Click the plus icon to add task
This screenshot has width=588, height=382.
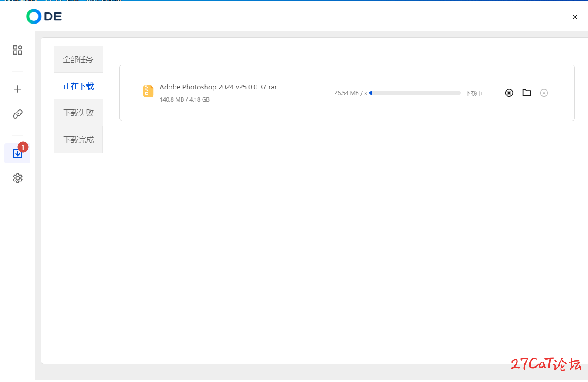point(17,89)
